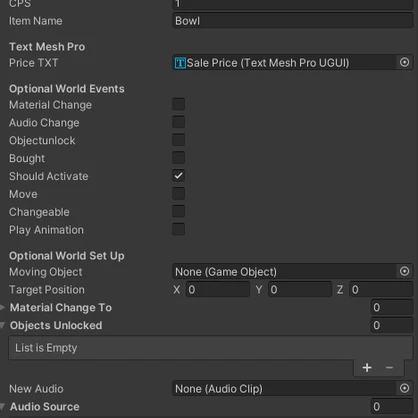
Task: Click the Optional World Set Up header
Action: point(67,256)
